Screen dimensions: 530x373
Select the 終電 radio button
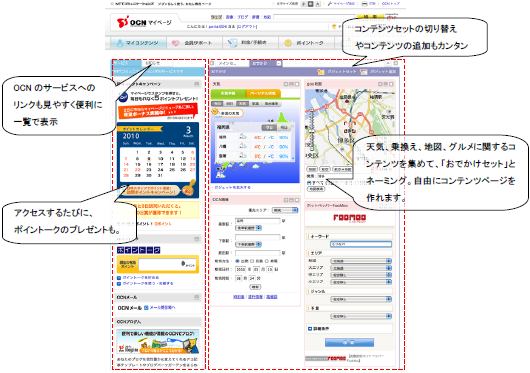pyautogui.click(x=267, y=261)
